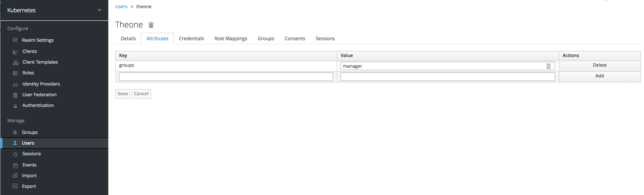Open the Import page
The height and width of the screenshot is (195, 644).
[29, 176]
